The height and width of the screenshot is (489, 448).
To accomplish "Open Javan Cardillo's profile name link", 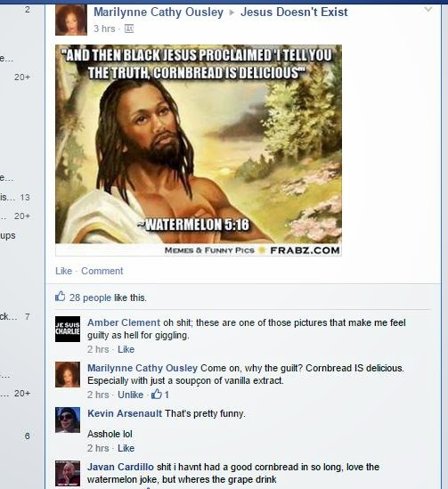I will (120, 467).
